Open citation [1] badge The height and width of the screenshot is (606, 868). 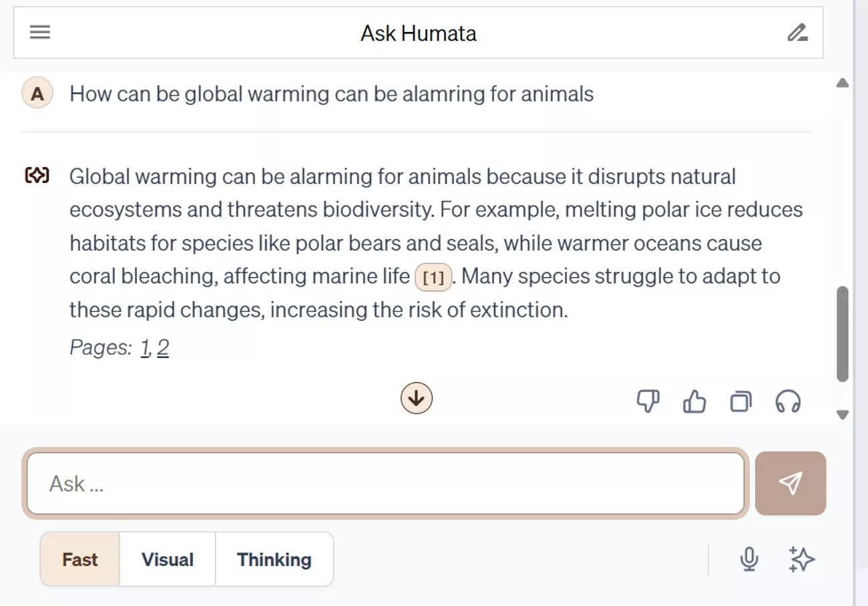[x=433, y=277]
